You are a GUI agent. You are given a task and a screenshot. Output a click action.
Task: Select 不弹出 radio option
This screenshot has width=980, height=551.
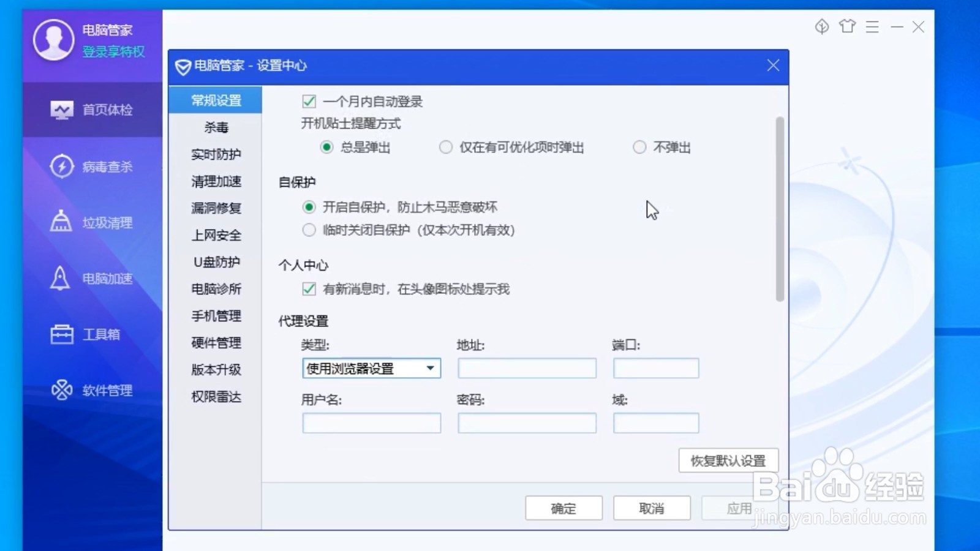pyautogui.click(x=639, y=148)
